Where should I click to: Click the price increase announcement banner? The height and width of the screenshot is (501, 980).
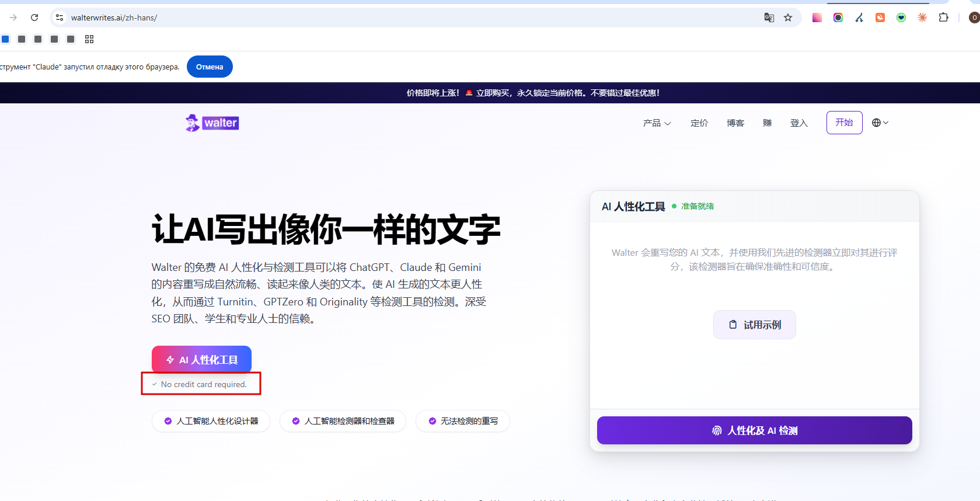coord(533,93)
